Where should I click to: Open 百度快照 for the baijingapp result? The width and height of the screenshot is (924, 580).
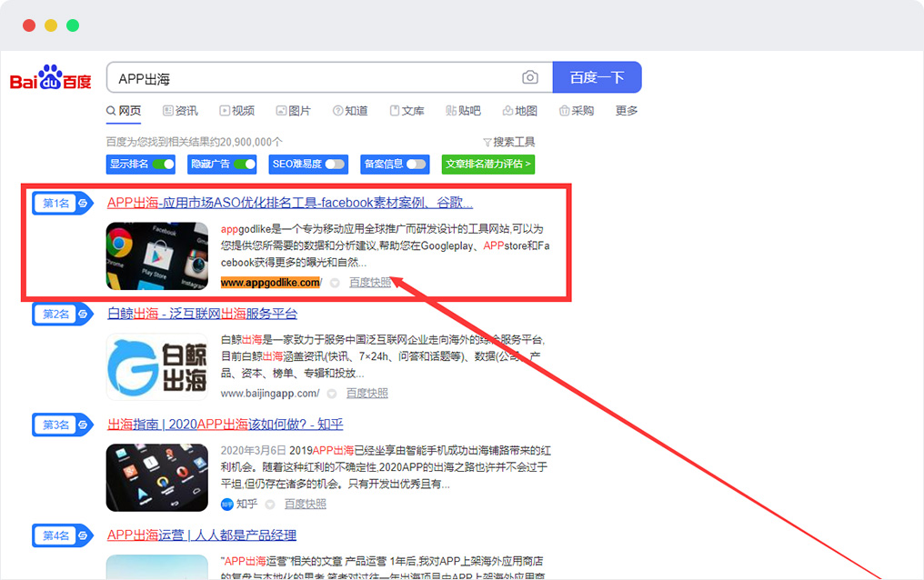click(x=367, y=394)
